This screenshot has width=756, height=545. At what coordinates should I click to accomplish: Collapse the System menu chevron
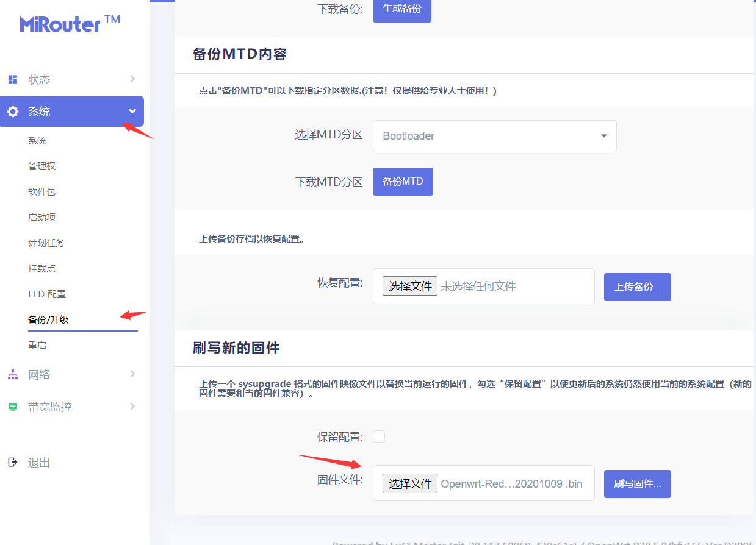[132, 111]
